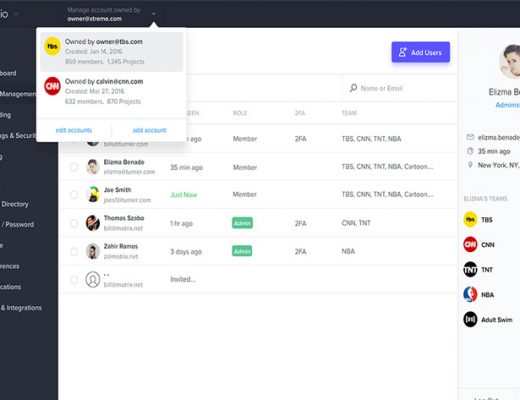Click the Administrator link under Elizma's name

click(x=508, y=105)
